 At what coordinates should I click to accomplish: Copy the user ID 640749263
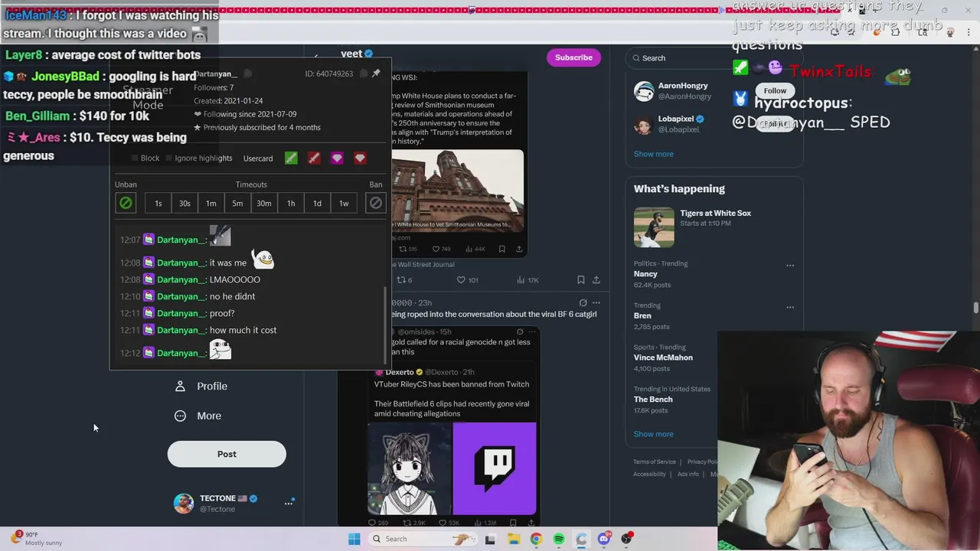[364, 73]
